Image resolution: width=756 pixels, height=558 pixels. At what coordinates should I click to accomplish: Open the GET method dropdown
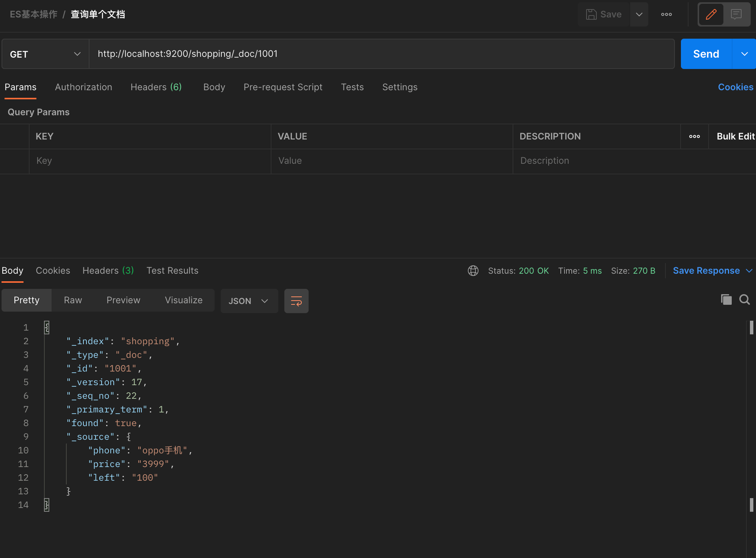(45, 54)
